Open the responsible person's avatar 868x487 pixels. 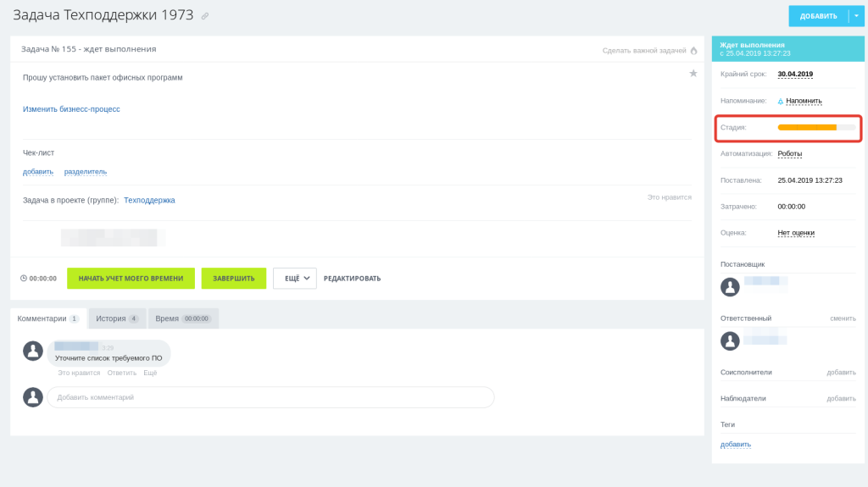730,340
